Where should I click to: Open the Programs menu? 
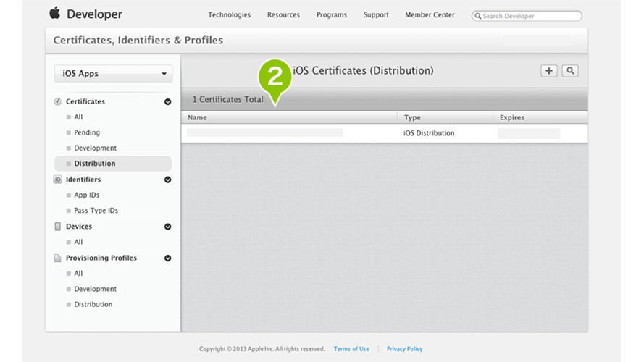(x=332, y=14)
